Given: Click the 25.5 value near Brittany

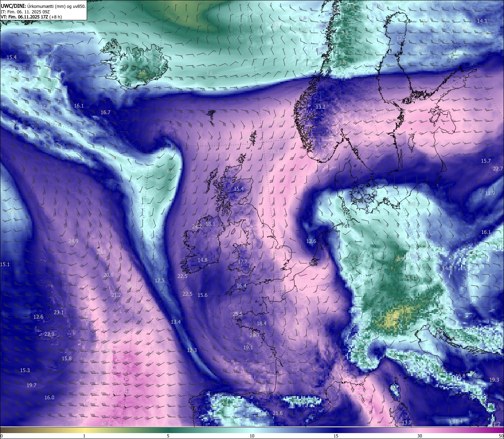Looking at the screenshot, I should [237, 314].
